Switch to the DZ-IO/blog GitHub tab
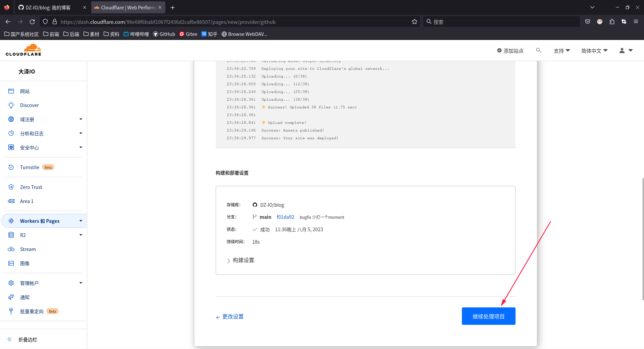The height and width of the screenshot is (349, 644). point(48,7)
